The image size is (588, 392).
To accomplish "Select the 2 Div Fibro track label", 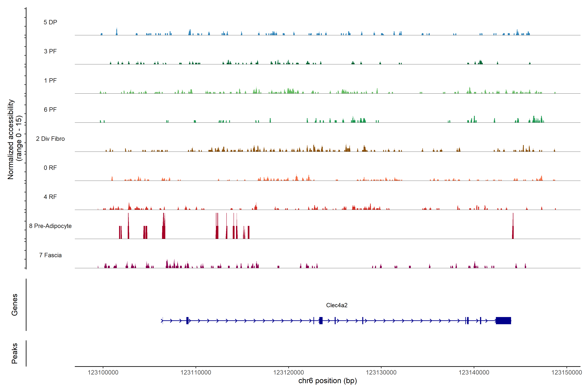I will click(x=50, y=139).
